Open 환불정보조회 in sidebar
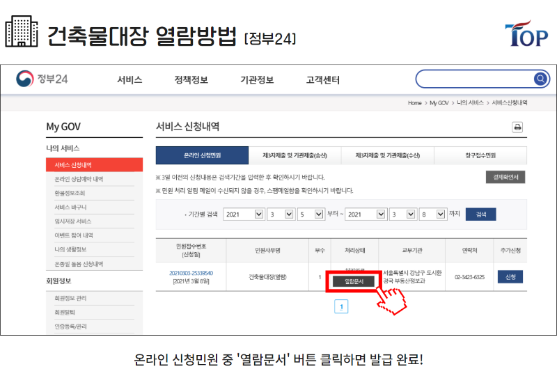Screen dimensions: 557x392 [70, 193]
